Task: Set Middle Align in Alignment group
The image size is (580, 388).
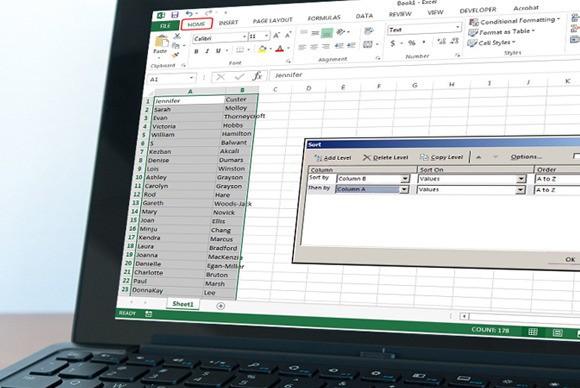Action: [315, 33]
